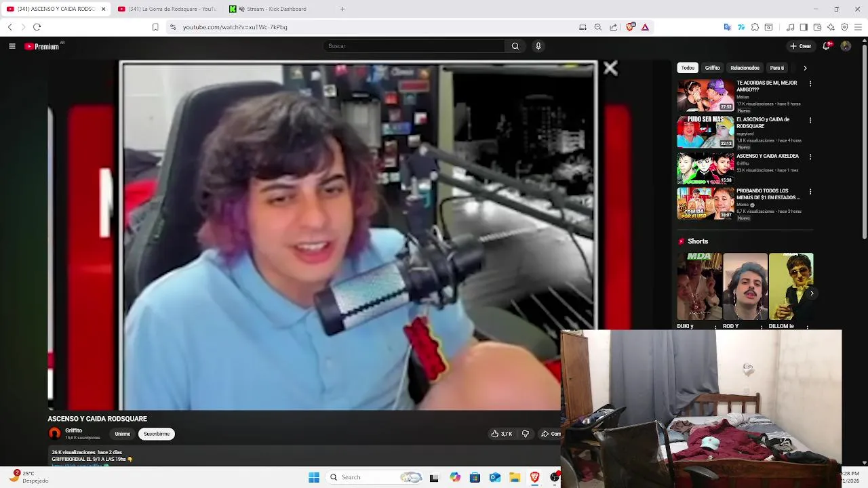Image resolution: width=868 pixels, height=488 pixels.
Task: Open ASCENSO Y CAIDA AXELDEA title link
Action: [x=768, y=156]
